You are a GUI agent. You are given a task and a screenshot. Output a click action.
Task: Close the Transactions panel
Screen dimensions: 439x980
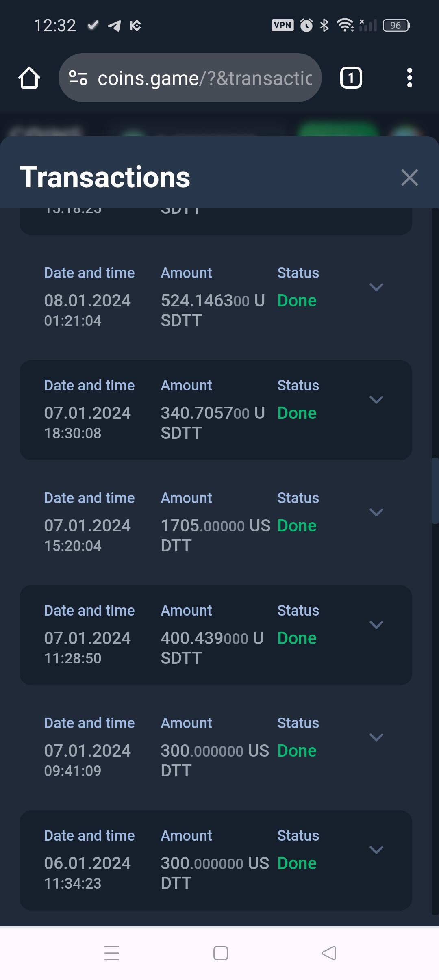(409, 178)
